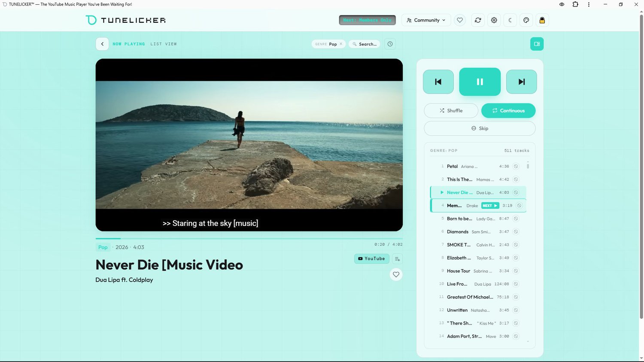
Task: Click the Pop genre tag under video
Action: [x=103, y=247]
